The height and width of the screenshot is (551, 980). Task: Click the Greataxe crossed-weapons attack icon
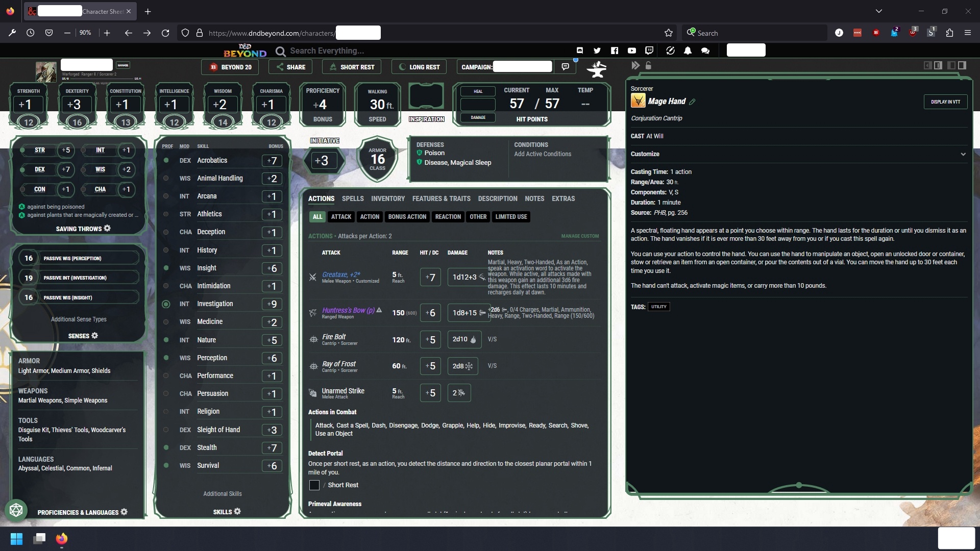pyautogui.click(x=313, y=277)
